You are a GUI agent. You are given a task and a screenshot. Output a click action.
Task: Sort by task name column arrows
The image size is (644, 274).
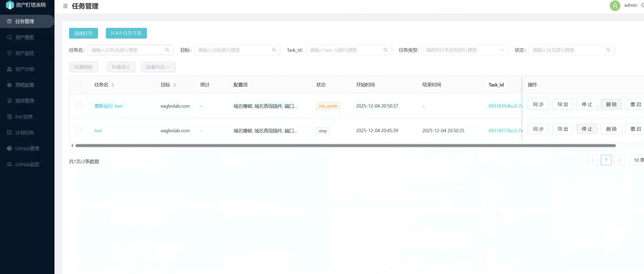pyautogui.click(x=113, y=85)
